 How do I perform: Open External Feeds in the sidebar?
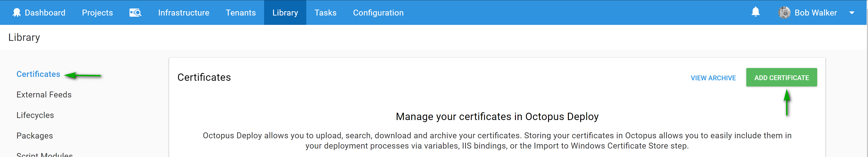44,95
